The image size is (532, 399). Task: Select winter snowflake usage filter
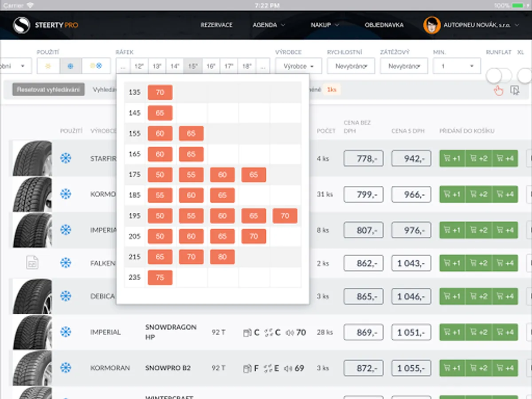(71, 66)
